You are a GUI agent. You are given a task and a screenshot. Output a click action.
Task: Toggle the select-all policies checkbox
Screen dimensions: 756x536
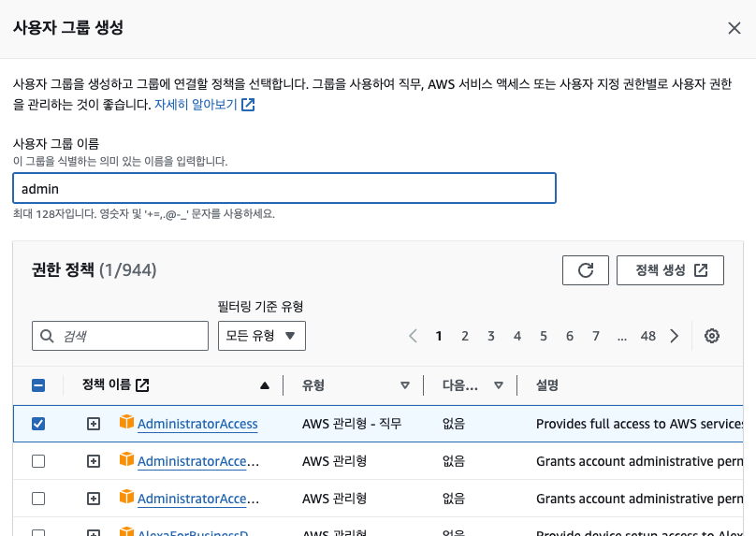pos(38,385)
